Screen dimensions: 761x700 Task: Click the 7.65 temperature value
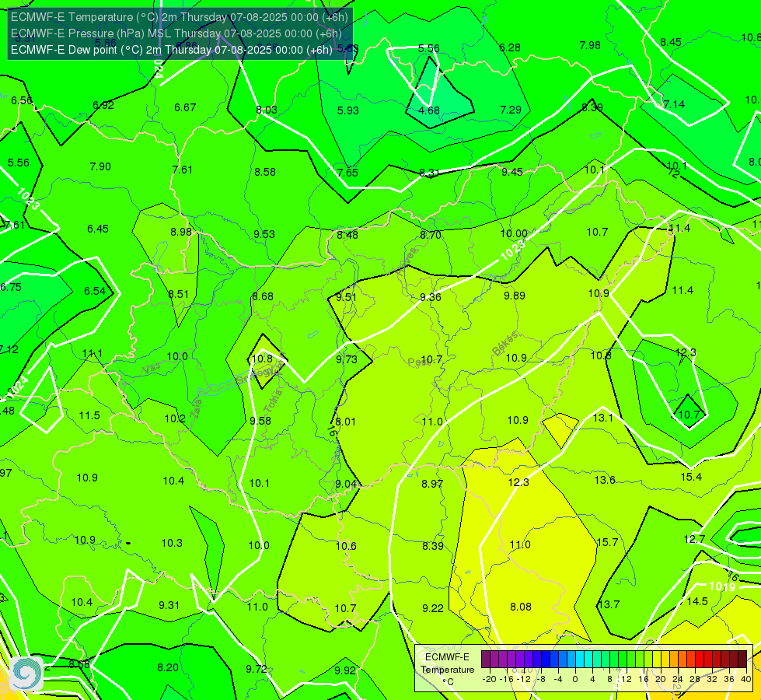click(x=347, y=173)
